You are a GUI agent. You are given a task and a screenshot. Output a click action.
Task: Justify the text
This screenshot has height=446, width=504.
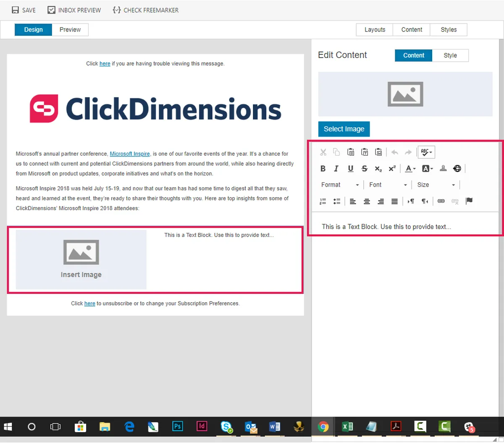[x=394, y=201]
